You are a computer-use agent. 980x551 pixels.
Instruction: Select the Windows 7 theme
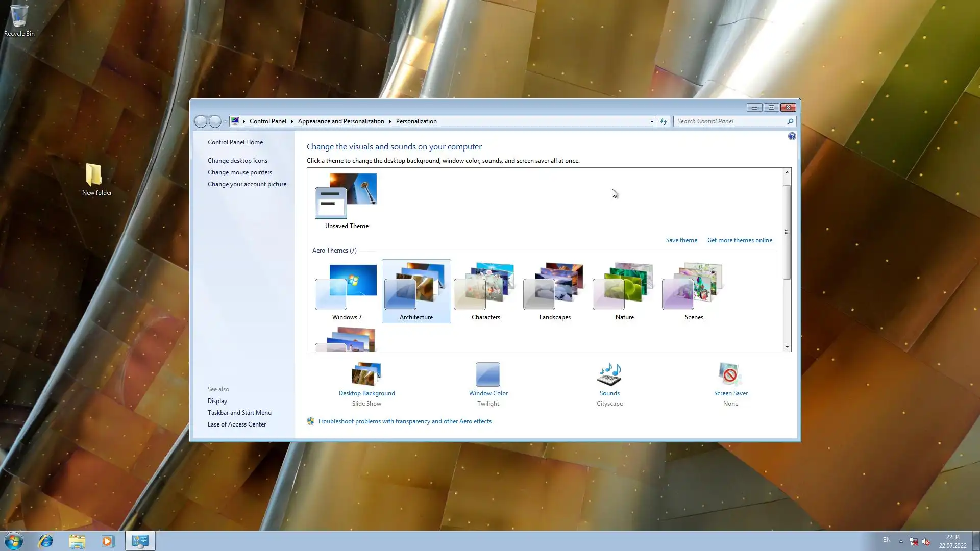click(x=347, y=292)
